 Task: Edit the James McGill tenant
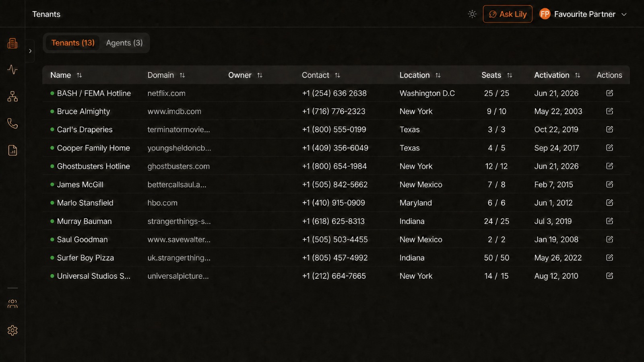tap(609, 184)
